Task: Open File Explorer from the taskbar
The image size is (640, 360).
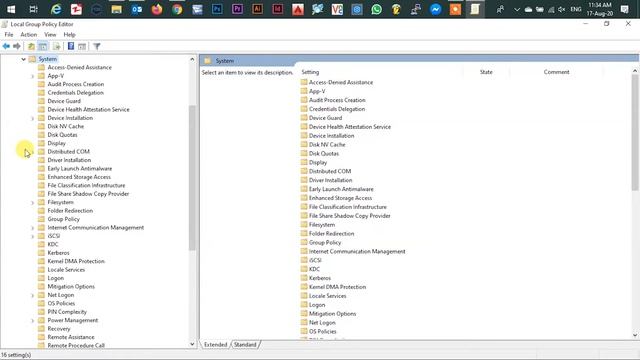Action: (x=116, y=9)
